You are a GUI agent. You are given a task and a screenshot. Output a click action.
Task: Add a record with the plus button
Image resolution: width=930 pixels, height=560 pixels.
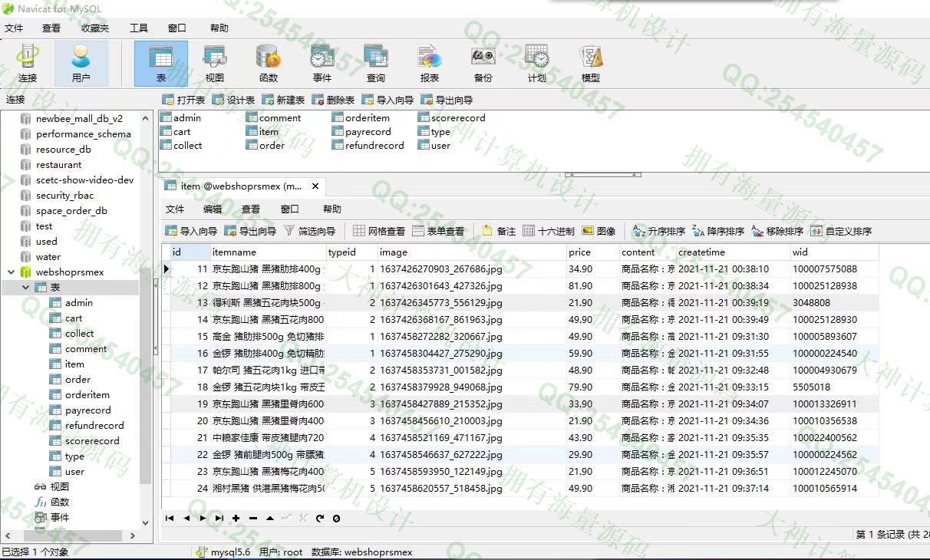coord(236,518)
